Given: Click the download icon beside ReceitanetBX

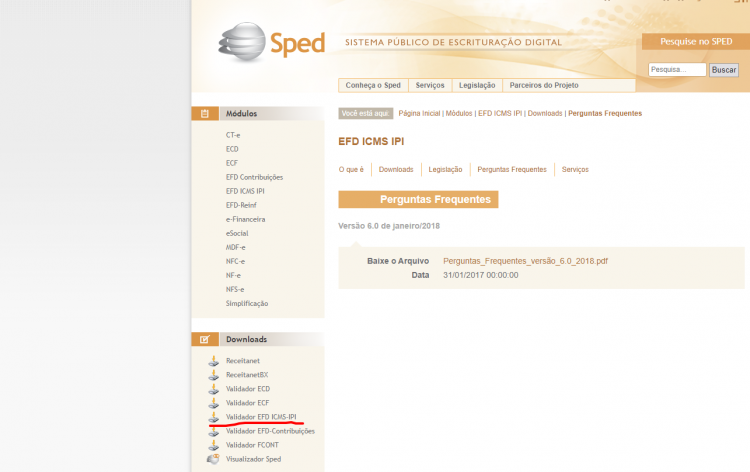Looking at the screenshot, I should [213, 375].
